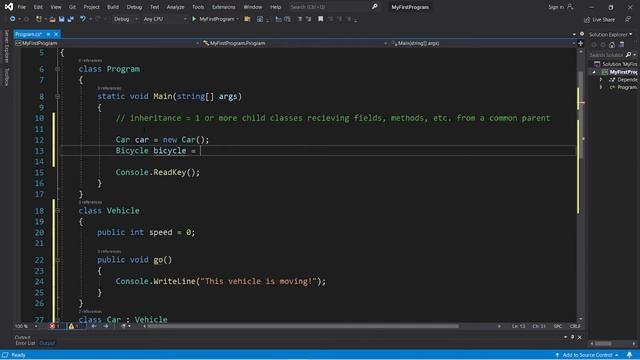This screenshot has width=640, height=360.
Task: Click the Visual Studio logo icon
Action: (x=9, y=7)
